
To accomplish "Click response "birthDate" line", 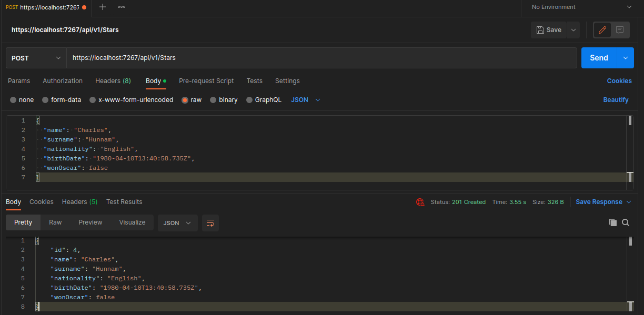I will [126, 288].
